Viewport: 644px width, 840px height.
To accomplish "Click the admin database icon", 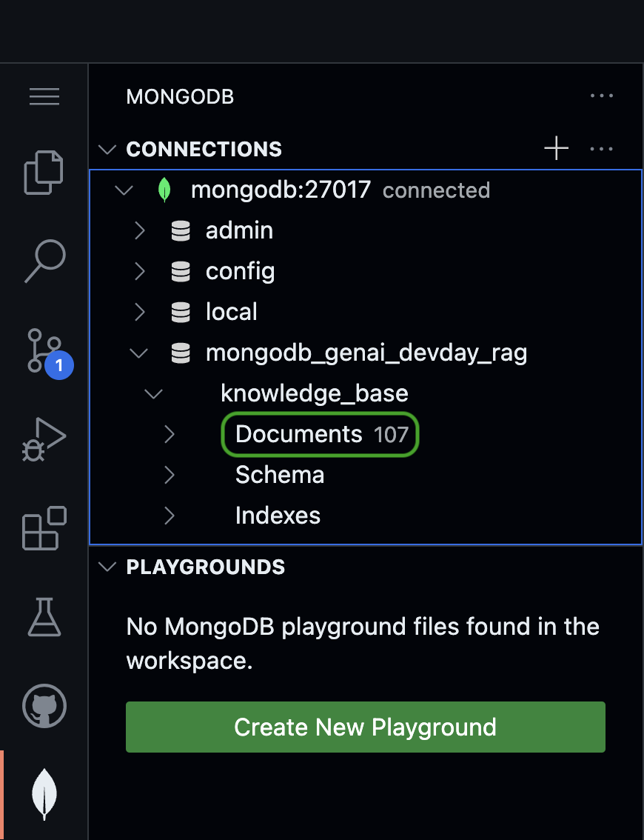I will [x=181, y=231].
